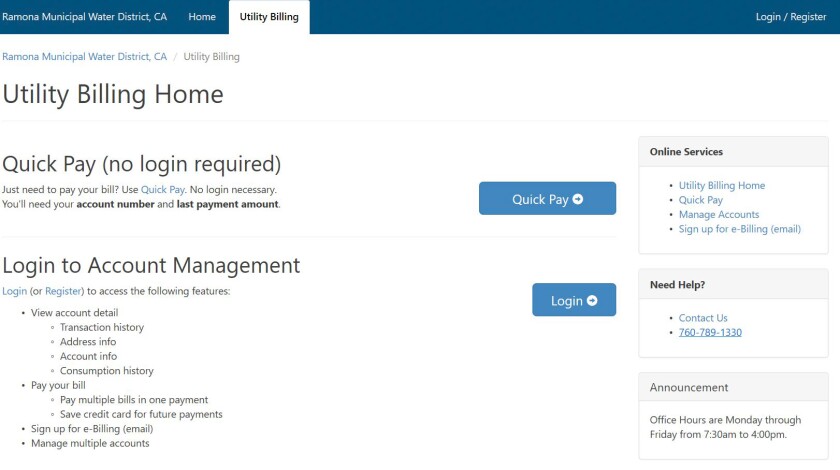Image resolution: width=840 pixels, height=470 pixels.
Task: Open Ramona Municipal Water District breadcrumb link
Action: click(x=84, y=57)
